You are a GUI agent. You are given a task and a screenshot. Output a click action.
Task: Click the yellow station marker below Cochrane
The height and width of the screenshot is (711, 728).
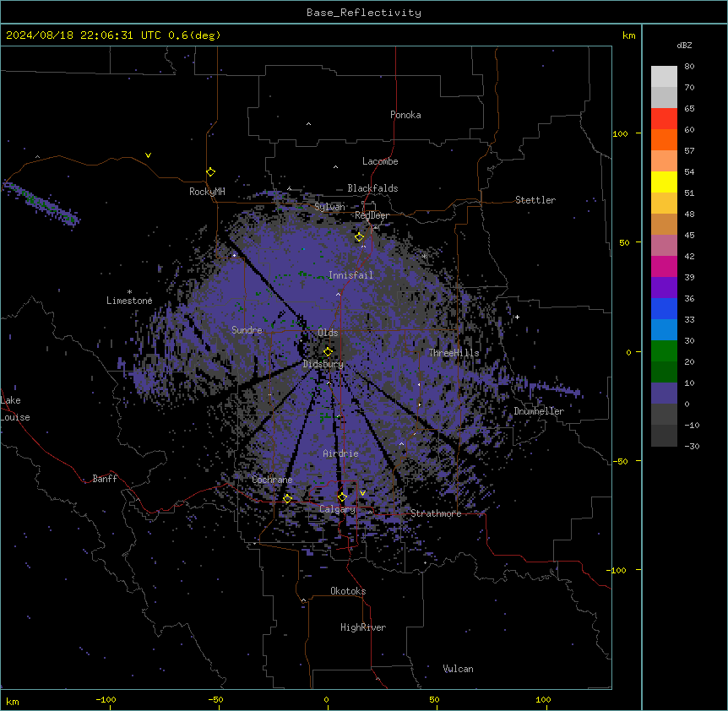pyautogui.click(x=287, y=499)
